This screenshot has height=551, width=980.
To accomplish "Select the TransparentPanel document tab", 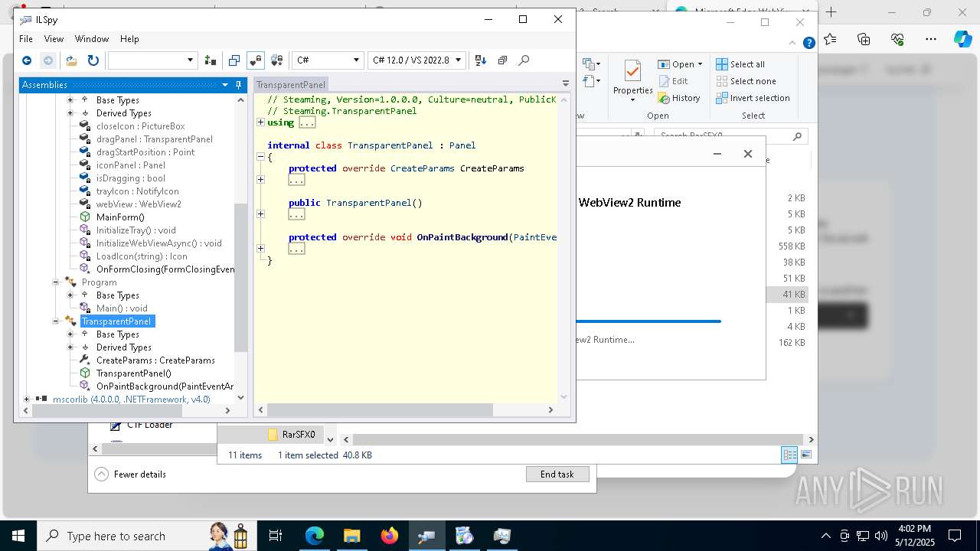I will [291, 85].
